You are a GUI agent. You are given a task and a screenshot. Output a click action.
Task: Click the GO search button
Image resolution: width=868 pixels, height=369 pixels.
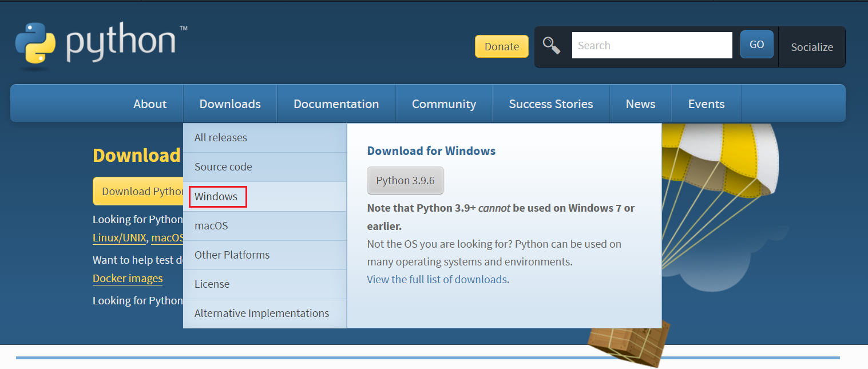click(756, 45)
